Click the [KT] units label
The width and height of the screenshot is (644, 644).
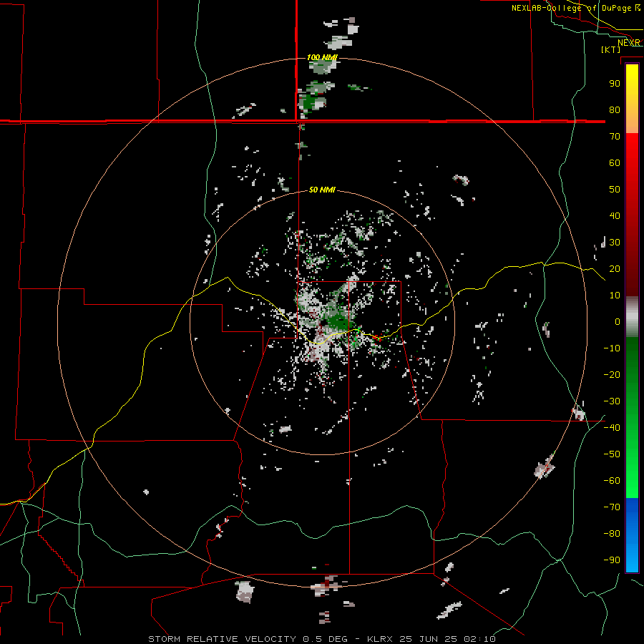611,49
